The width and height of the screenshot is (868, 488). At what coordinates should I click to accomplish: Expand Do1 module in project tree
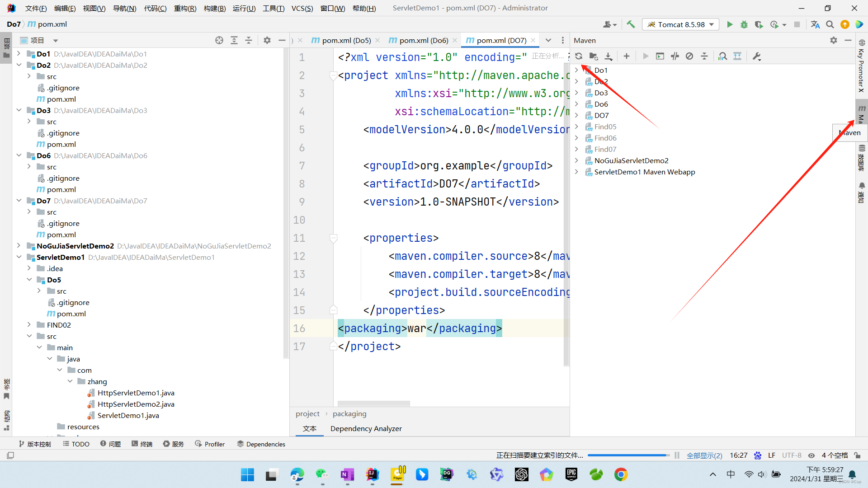click(19, 54)
